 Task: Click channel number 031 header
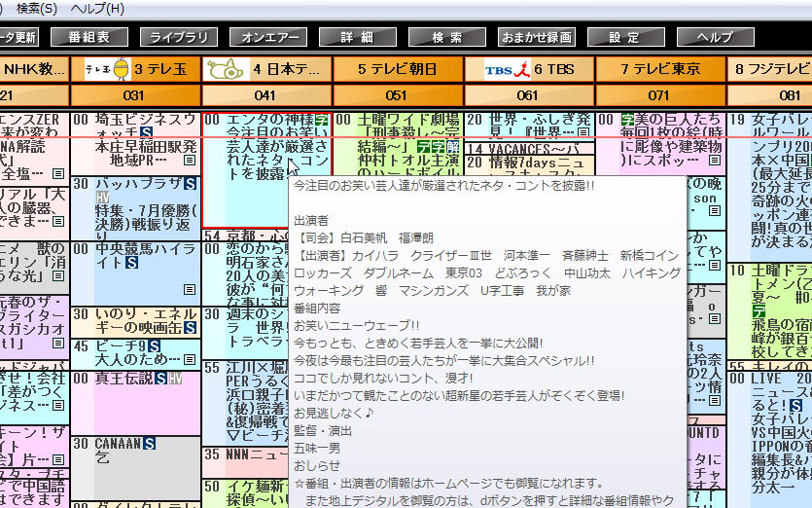tap(134, 95)
